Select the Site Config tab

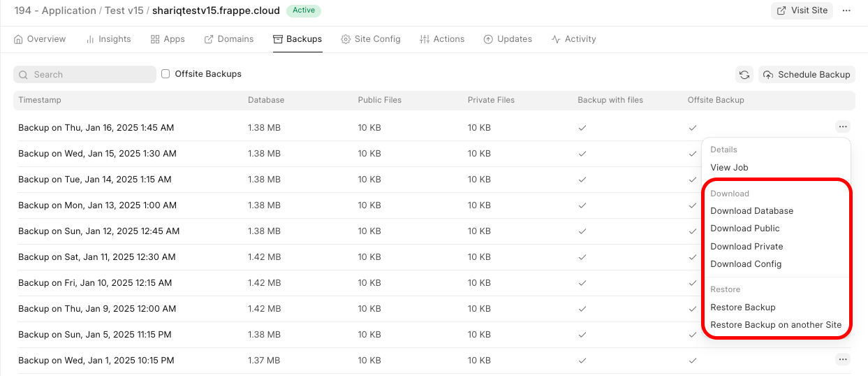(371, 39)
